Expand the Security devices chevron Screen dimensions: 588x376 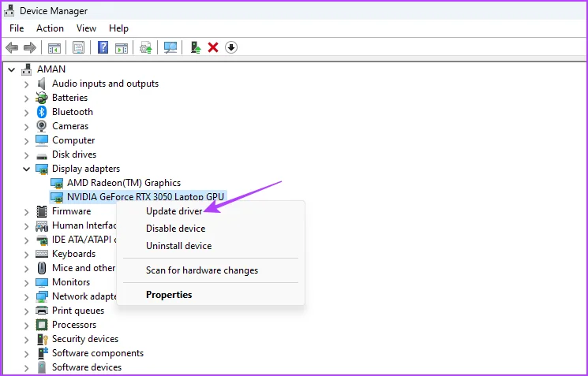pos(26,340)
